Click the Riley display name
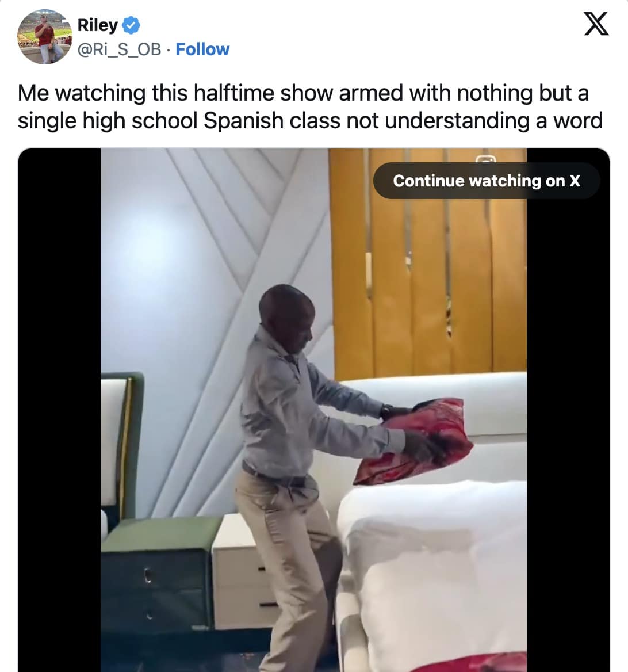This screenshot has height=672, width=628. pyautogui.click(x=97, y=25)
